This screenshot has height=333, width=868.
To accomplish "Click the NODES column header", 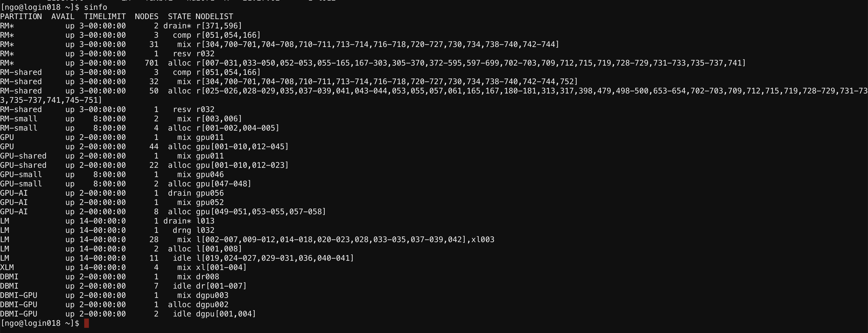I will (x=146, y=17).
